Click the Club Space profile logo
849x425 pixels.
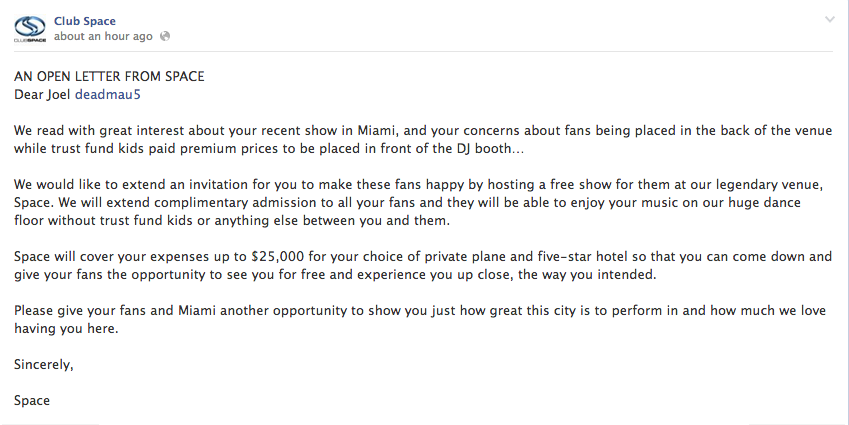[x=29, y=28]
